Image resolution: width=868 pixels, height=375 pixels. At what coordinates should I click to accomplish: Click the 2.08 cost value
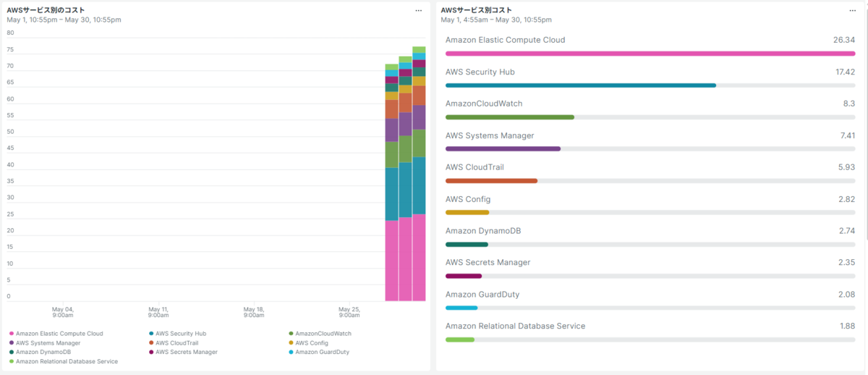[847, 295]
